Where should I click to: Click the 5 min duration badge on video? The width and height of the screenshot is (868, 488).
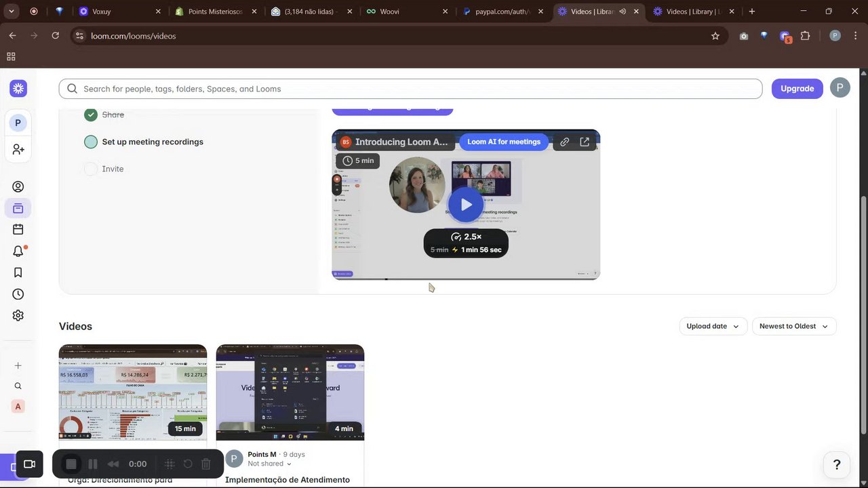point(359,161)
